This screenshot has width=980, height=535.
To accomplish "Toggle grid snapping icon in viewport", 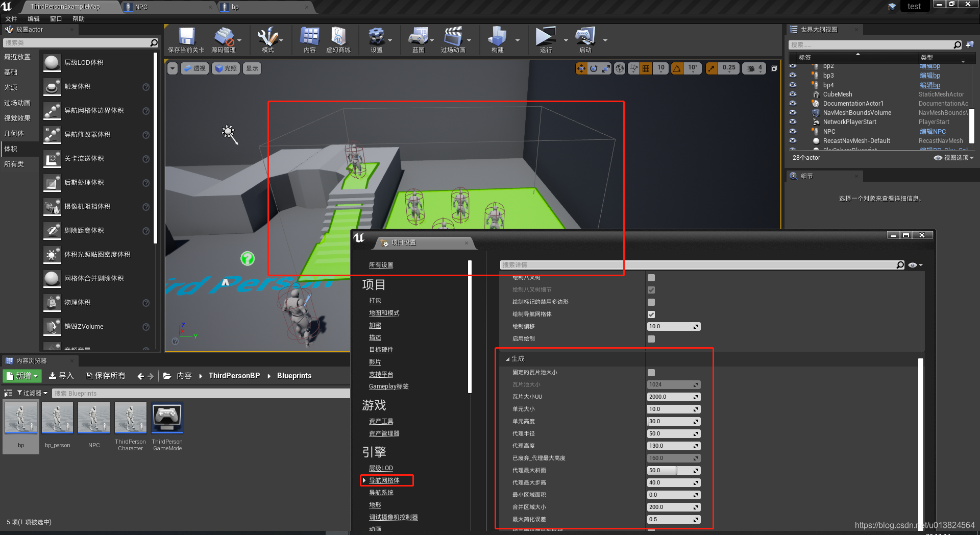I will pos(646,68).
